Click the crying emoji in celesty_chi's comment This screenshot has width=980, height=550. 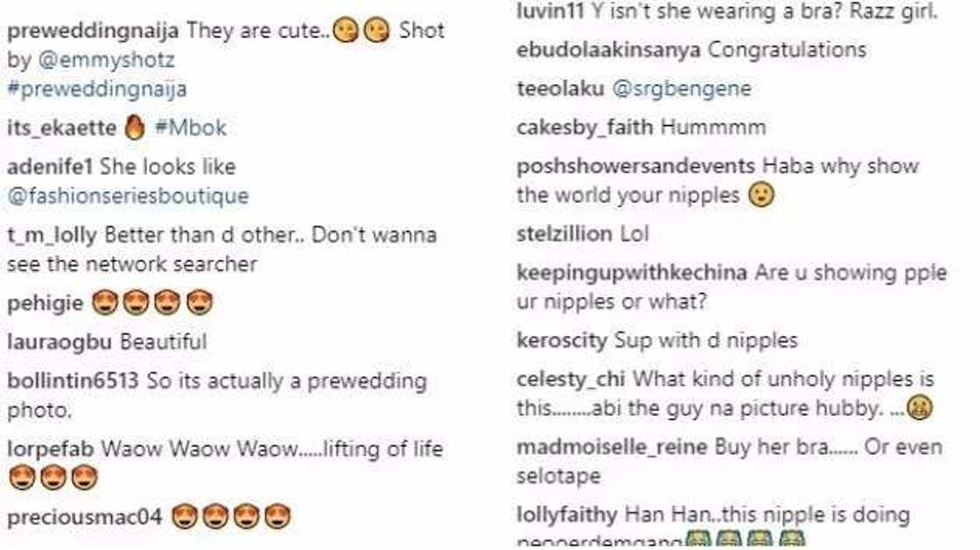(x=920, y=408)
